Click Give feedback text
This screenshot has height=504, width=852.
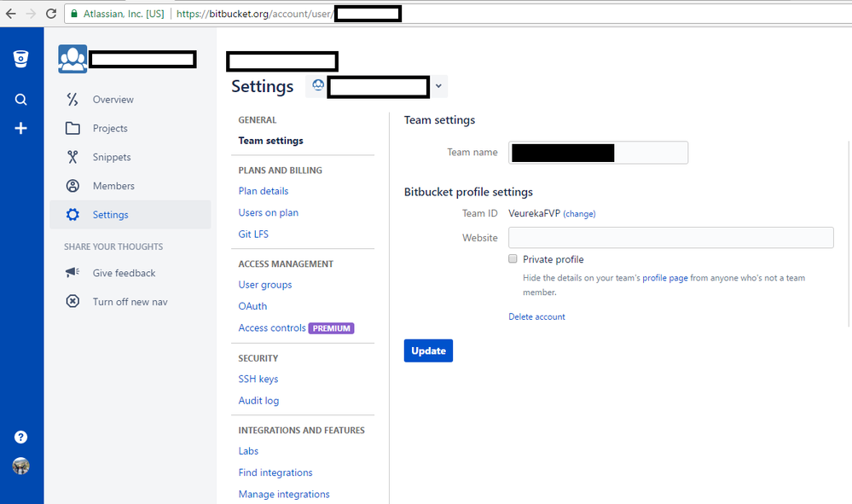pyautogui.click(x=124, y=273)
